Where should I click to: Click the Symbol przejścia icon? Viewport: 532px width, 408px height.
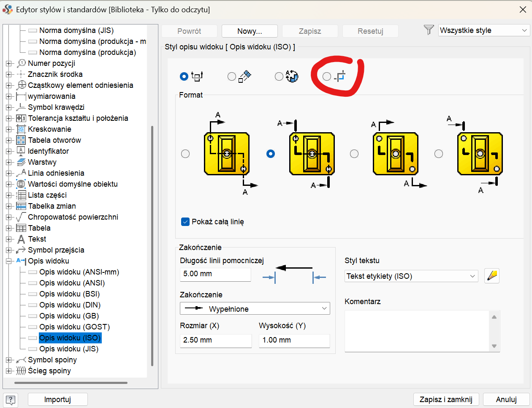21,250
